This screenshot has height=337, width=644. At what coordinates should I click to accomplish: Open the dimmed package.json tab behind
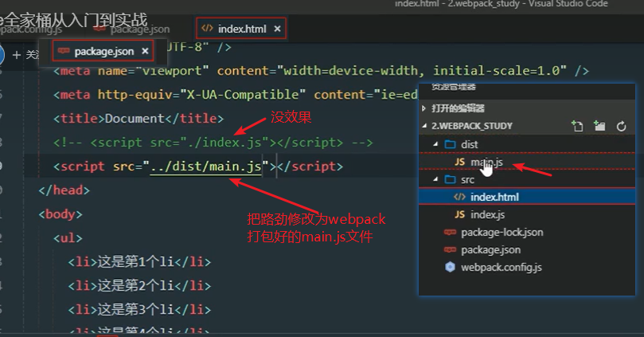click(x=139, y=29)
